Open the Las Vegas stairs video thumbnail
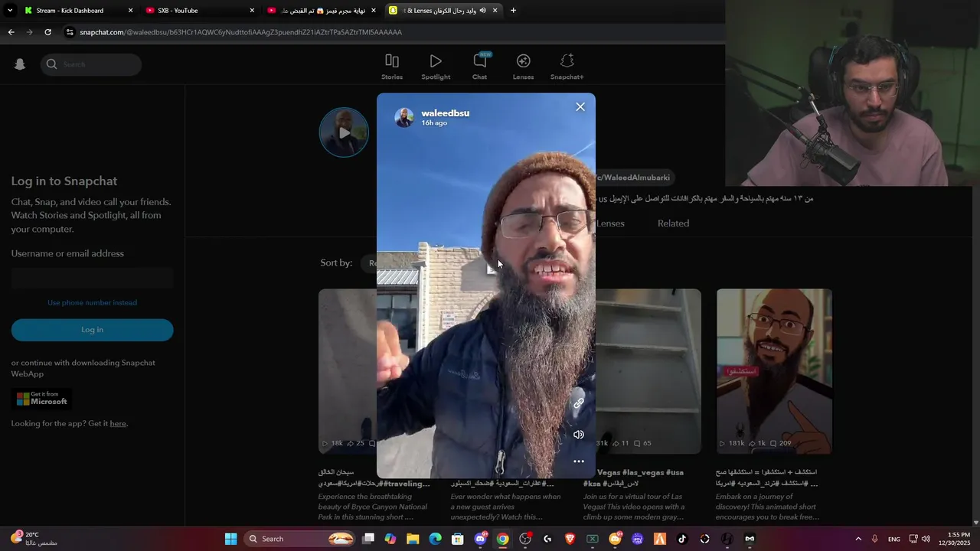This screenshot has height=551, width=980. coord(648,371)
